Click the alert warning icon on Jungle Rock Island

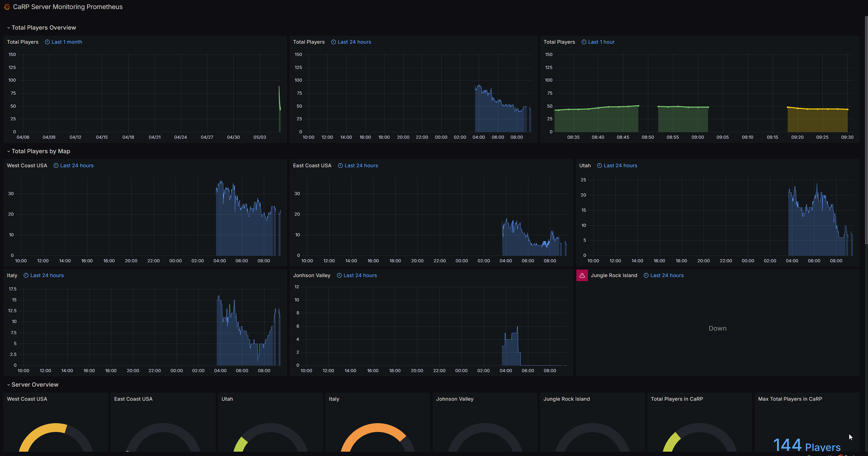click(582, 275)
